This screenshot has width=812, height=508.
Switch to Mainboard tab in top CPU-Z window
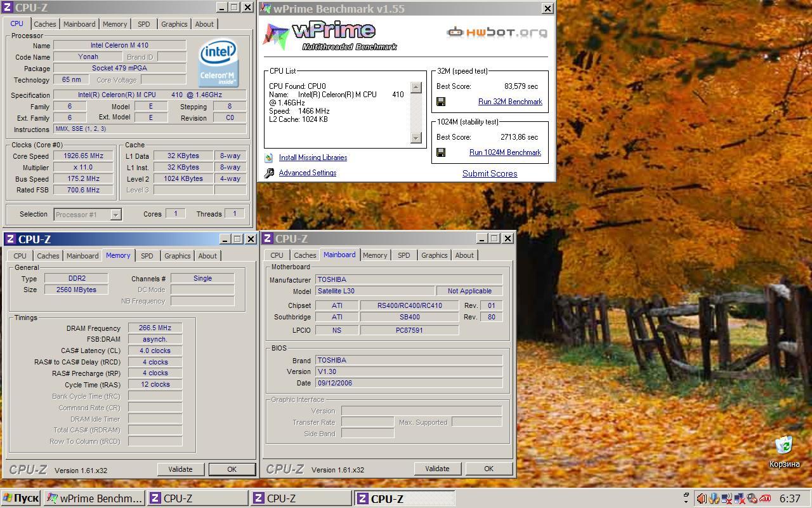[79, 24]
